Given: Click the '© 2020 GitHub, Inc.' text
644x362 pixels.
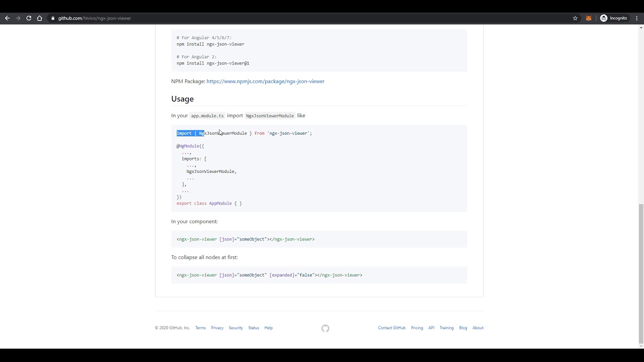Looking at the screenshot, I should (173, 328).
